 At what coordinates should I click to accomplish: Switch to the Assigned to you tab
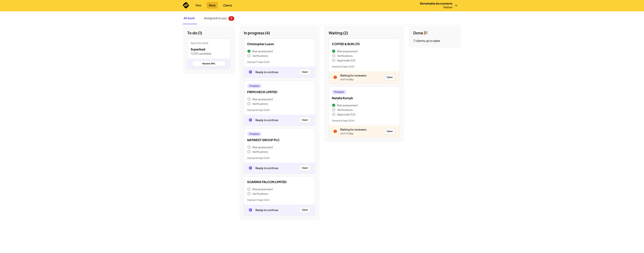click(x=215, y=18)
